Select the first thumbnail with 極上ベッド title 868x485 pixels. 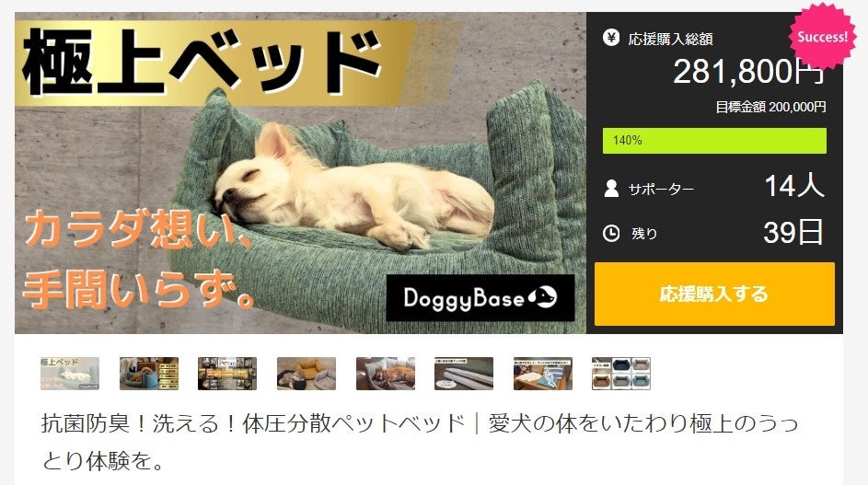(70, 373)
